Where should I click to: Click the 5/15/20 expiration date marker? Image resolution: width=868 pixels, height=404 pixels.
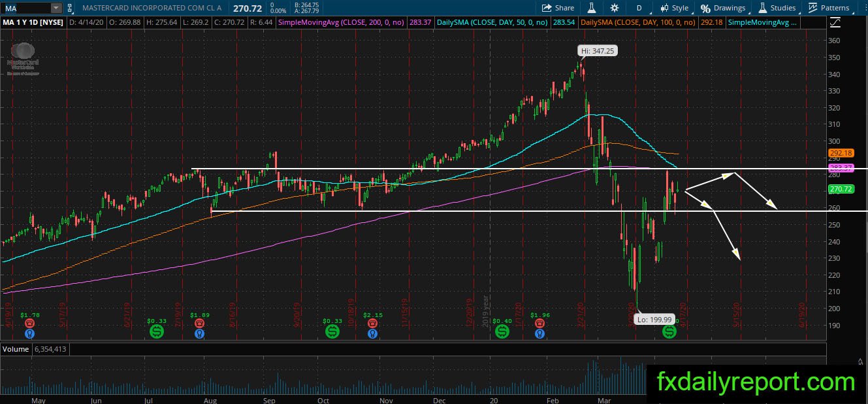(x=737, y=314)
